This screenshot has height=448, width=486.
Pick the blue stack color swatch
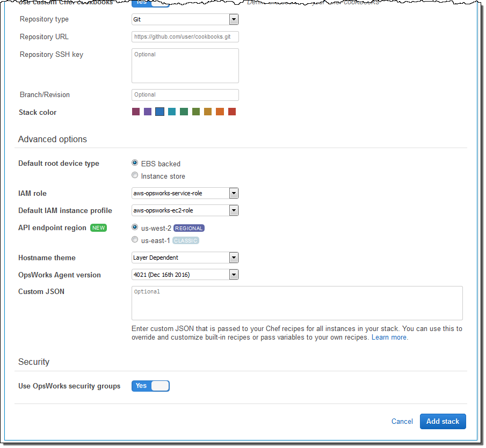pos(159,112)
